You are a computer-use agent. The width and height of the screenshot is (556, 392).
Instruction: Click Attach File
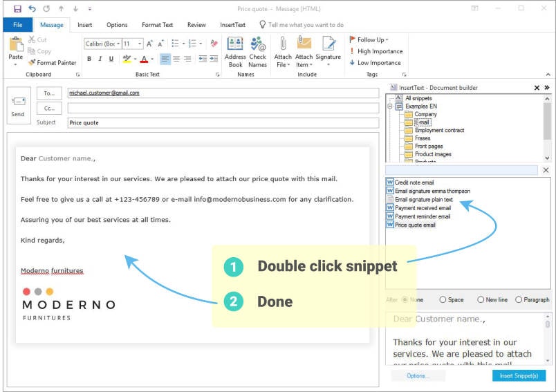point(283,52)
